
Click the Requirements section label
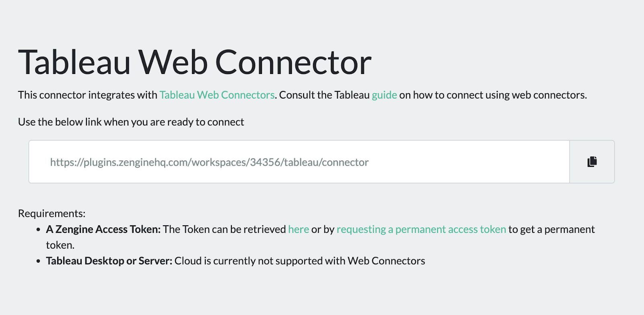click(52, 213)
